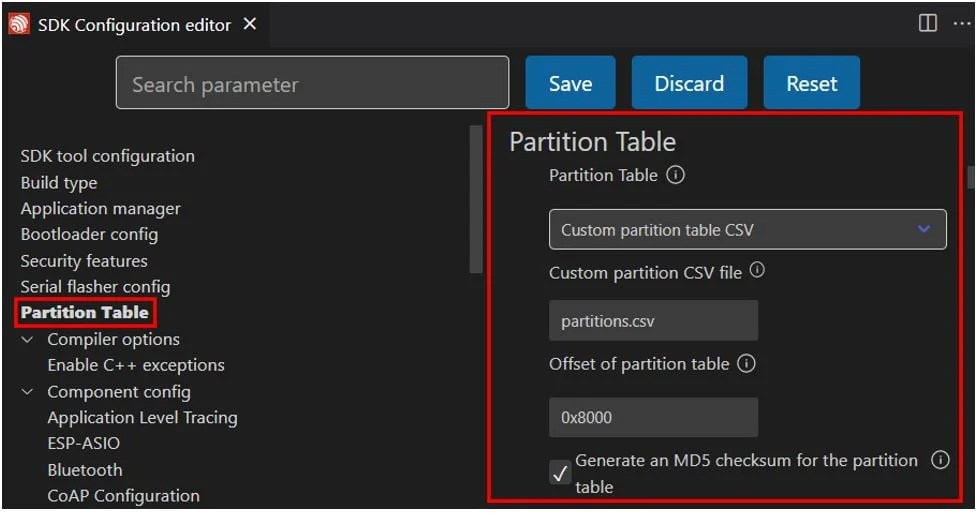Image resolution: width=976 pixels, height=513 pixels.
Task: Click the ESP-IDF logo icon in the tab
Action: pyautogui.click(x=19, y=24)
